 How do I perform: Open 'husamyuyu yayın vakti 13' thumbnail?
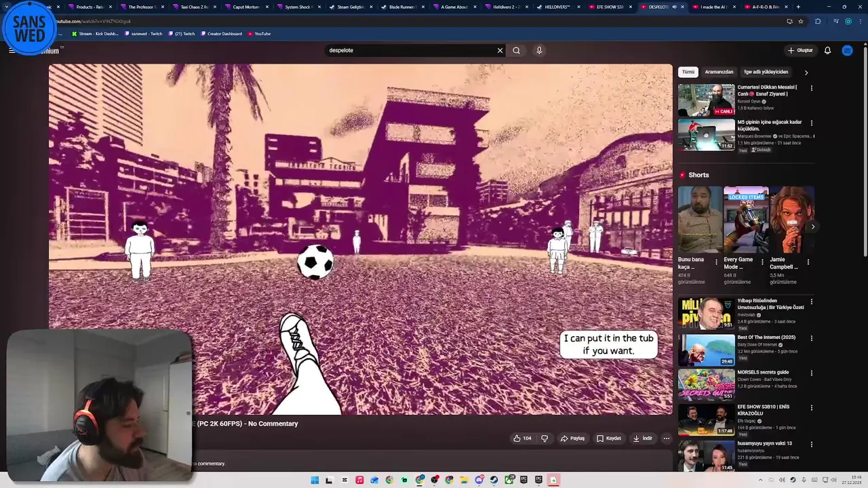(x=706, y=455)
